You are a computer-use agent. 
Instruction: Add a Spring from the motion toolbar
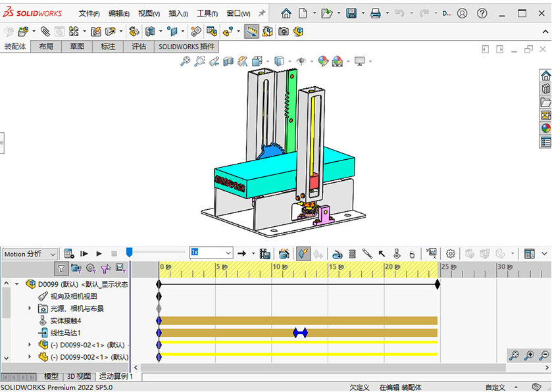coord(352,253)
